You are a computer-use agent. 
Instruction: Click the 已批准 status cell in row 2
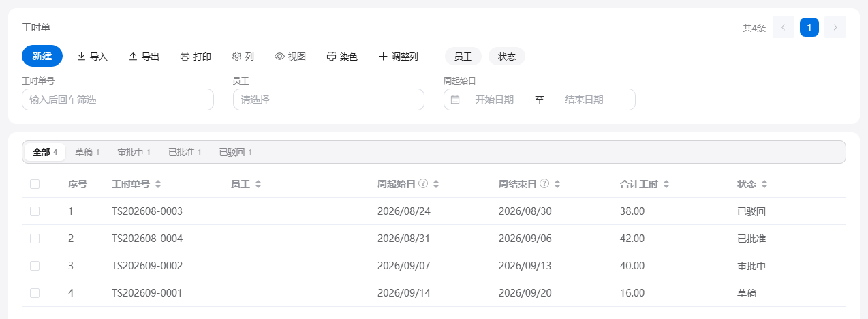point(751,239)
